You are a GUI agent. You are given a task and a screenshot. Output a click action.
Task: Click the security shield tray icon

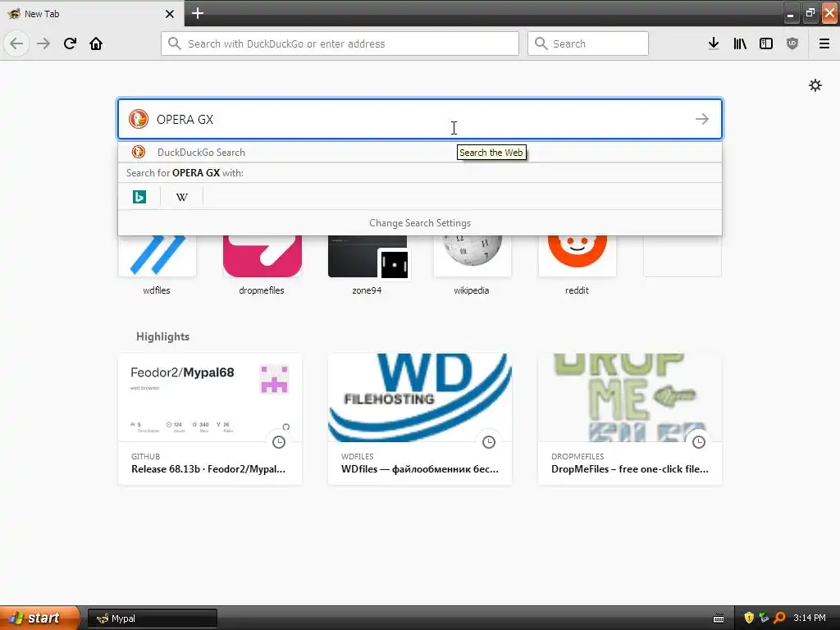(749, 618)
